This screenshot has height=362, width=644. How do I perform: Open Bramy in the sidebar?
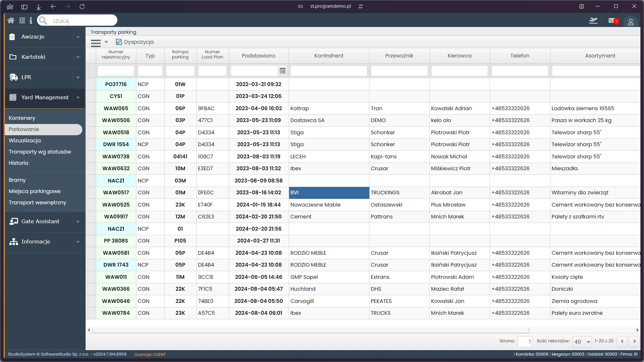pos(17,180)
